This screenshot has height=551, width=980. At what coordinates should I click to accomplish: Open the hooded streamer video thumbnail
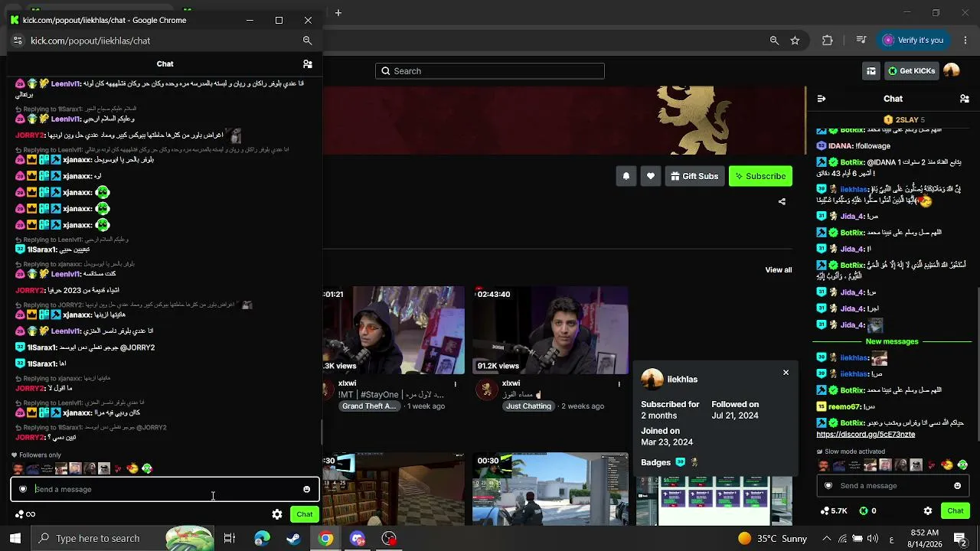coord(394,331)
